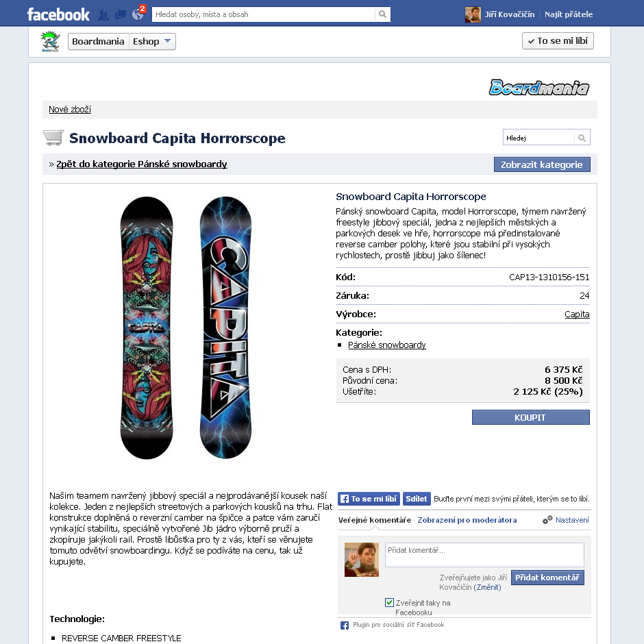
Task: Click the Facebook search magnifier icon
Action: click(382, 14)
